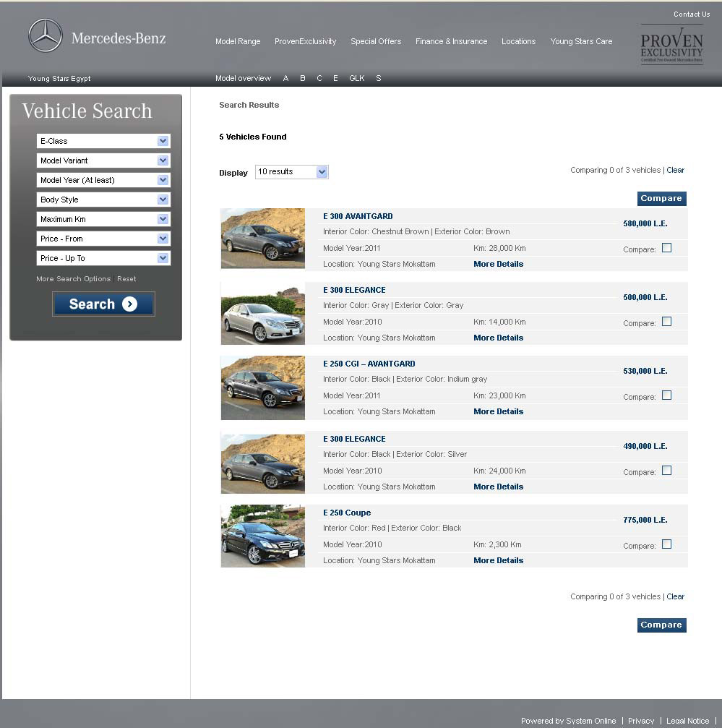Image resolution: width=722 pixels, height=728 pixels.
Task: Open the Model Variant dropdown
Action: 103,160
